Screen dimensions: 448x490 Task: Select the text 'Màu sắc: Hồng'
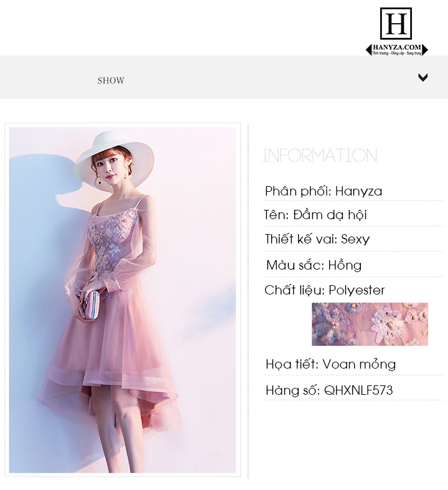coord(314,265)
